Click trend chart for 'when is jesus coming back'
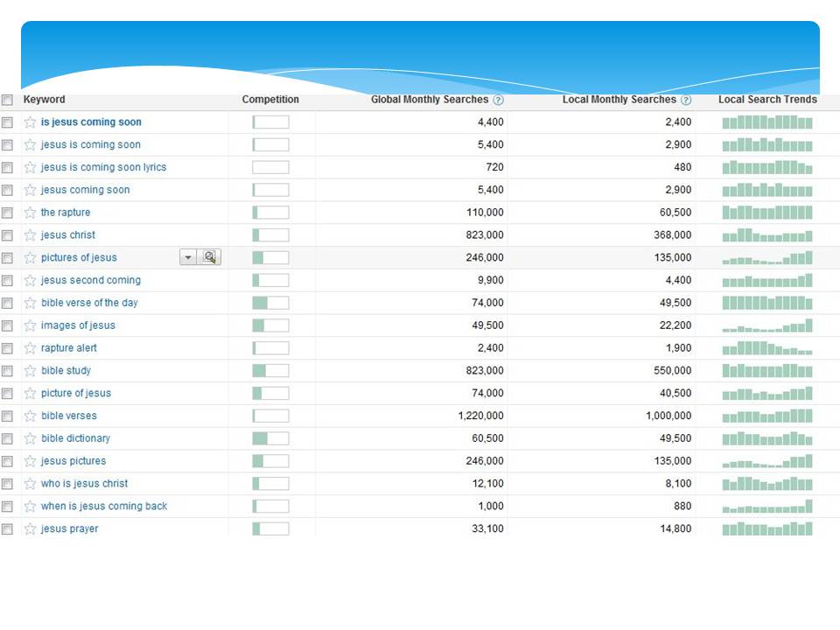This screenshot has height=630, width=840. click(x=767, y=507)
